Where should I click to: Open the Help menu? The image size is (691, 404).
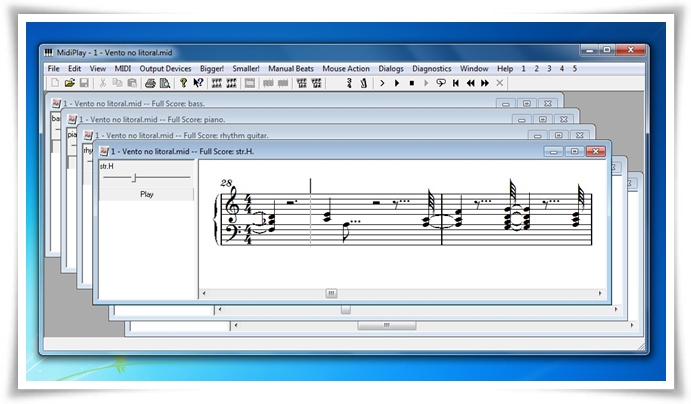click(505, 69)
